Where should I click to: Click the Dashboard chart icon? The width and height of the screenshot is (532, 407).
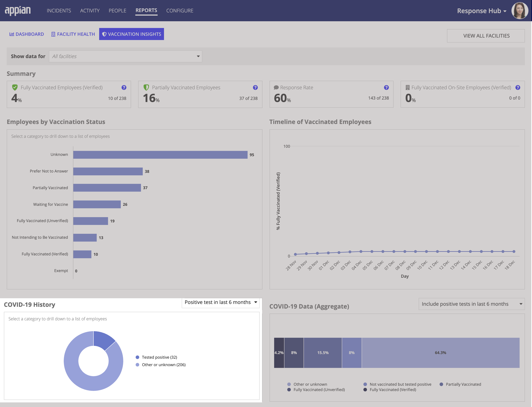[x=12, y=34]
